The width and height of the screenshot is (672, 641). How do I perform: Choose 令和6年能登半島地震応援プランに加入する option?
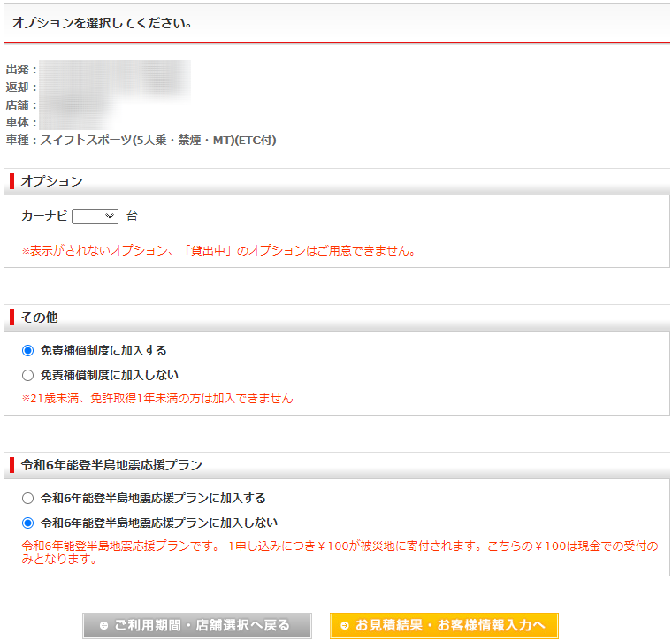[x=28, y=498]
